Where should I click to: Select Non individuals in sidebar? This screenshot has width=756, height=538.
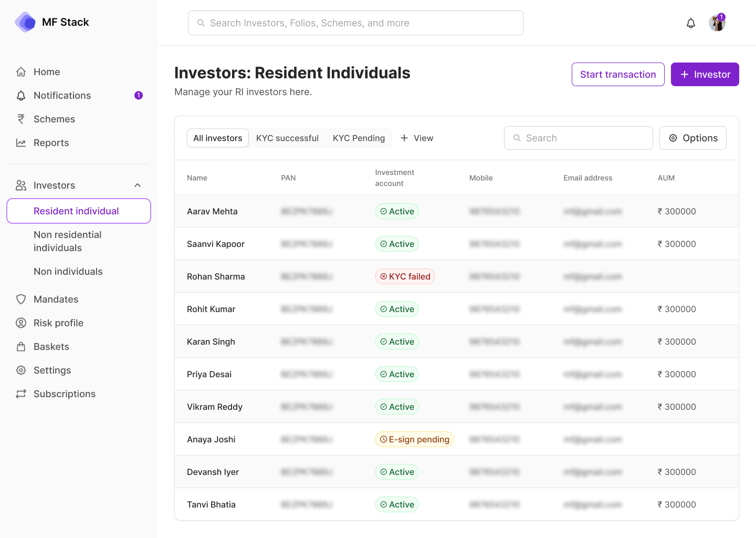(x=68, y=272)
